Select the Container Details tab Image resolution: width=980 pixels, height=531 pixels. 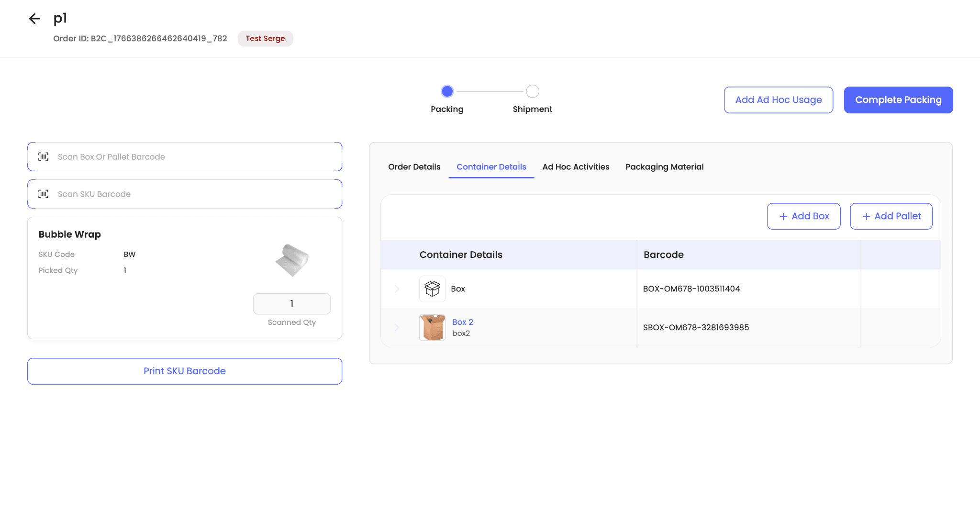491,167
